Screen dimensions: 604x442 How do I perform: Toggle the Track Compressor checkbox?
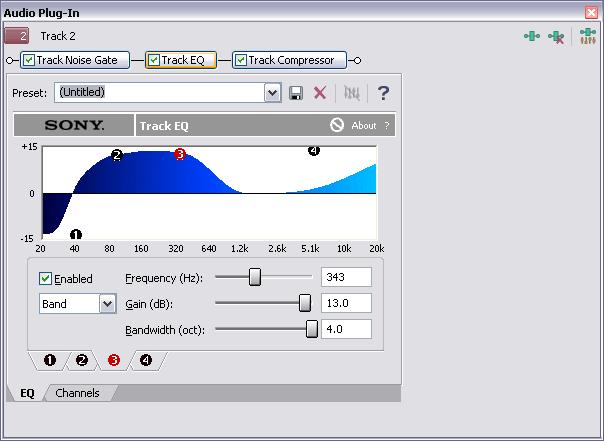click(240, 60)
